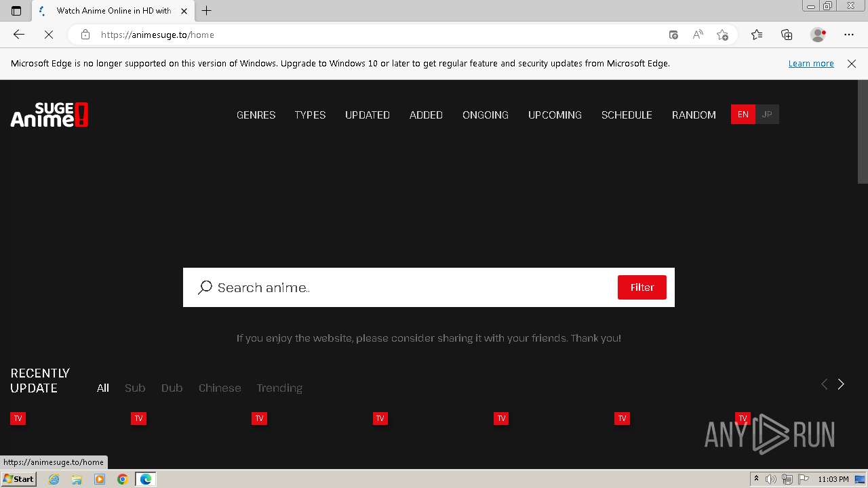Switch site language to EN

(743, 115)
